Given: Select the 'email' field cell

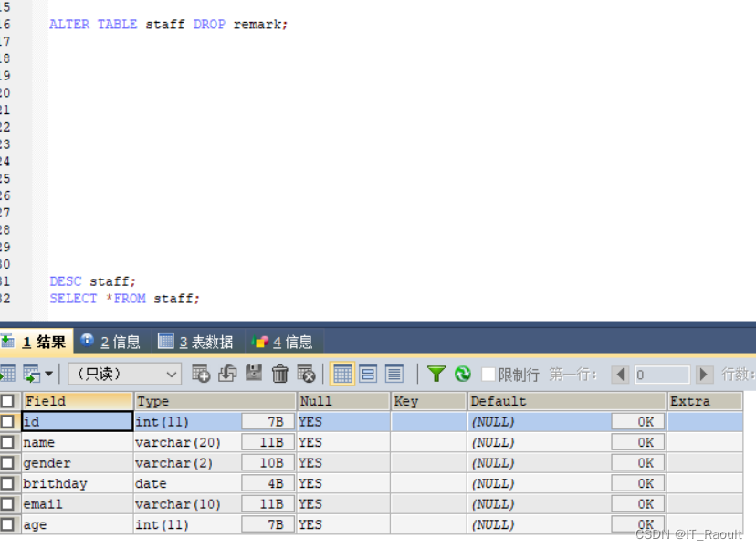Looking at the screenshot, I should pos(77,504).
